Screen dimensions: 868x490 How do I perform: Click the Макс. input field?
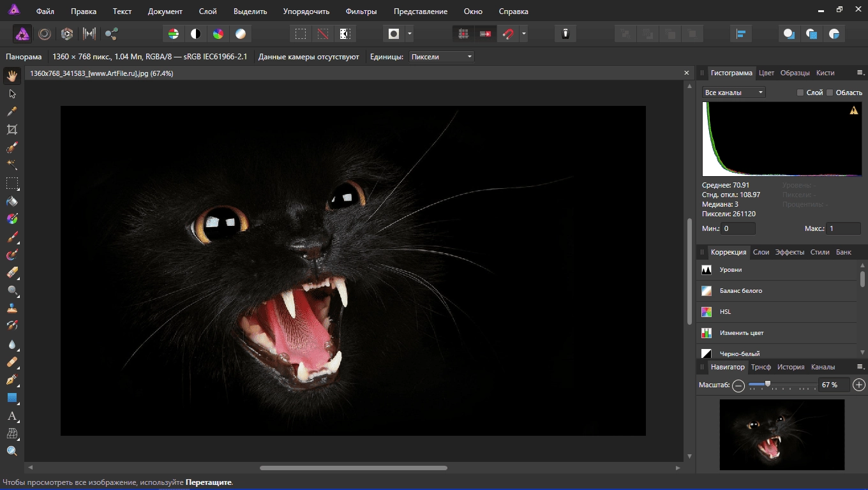pos(843,228)
